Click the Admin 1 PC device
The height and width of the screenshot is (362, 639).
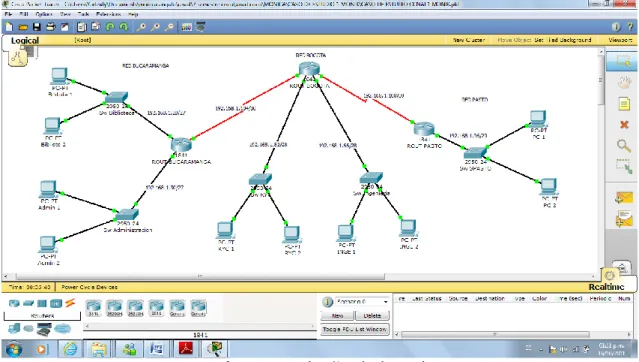tap(48, 189)
